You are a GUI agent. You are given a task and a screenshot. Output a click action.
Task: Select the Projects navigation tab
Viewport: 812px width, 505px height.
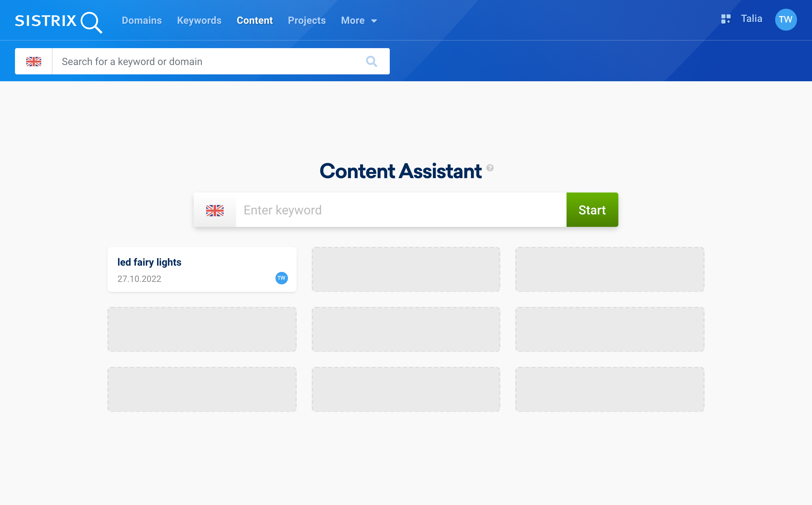[307, 20]
